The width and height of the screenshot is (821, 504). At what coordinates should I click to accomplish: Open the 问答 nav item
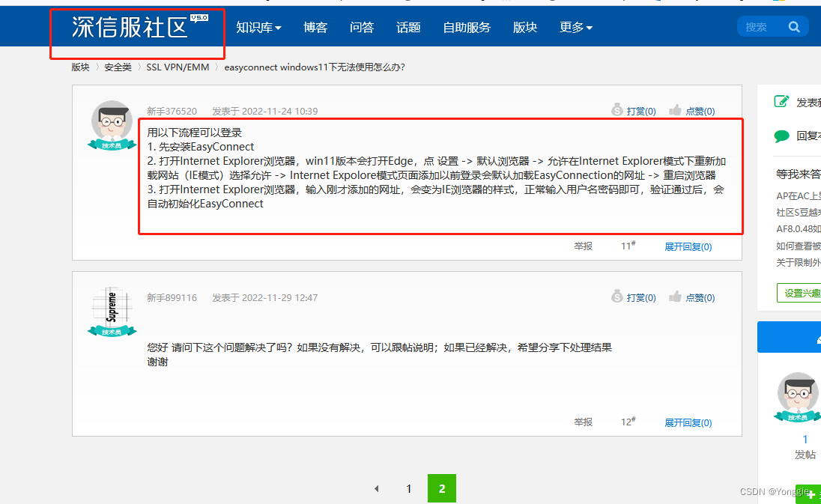point(362,27)
